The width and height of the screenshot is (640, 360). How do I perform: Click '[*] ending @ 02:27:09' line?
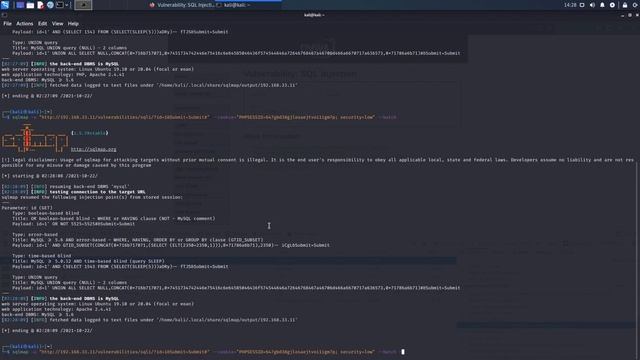pyautogui.click(x=47, y=96)
